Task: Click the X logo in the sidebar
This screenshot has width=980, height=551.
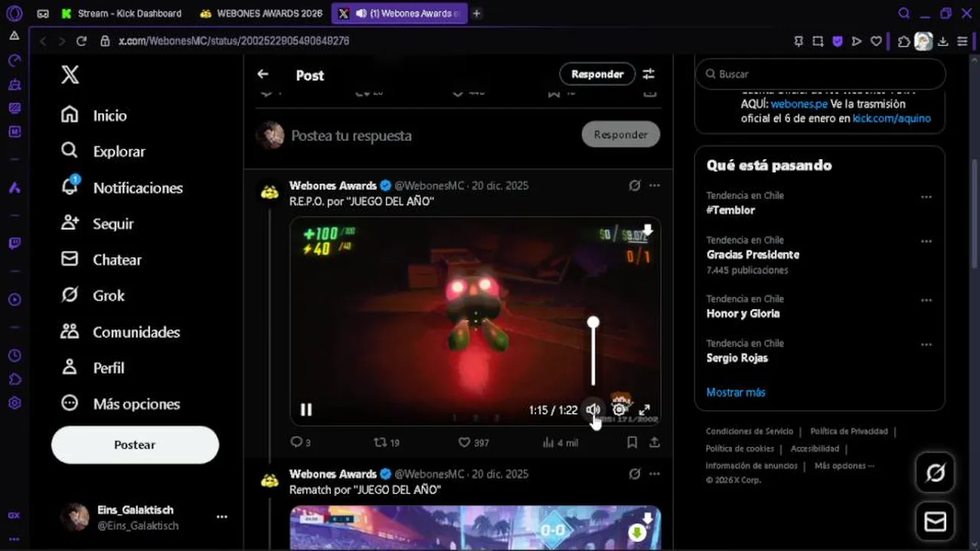Action: 70,74
